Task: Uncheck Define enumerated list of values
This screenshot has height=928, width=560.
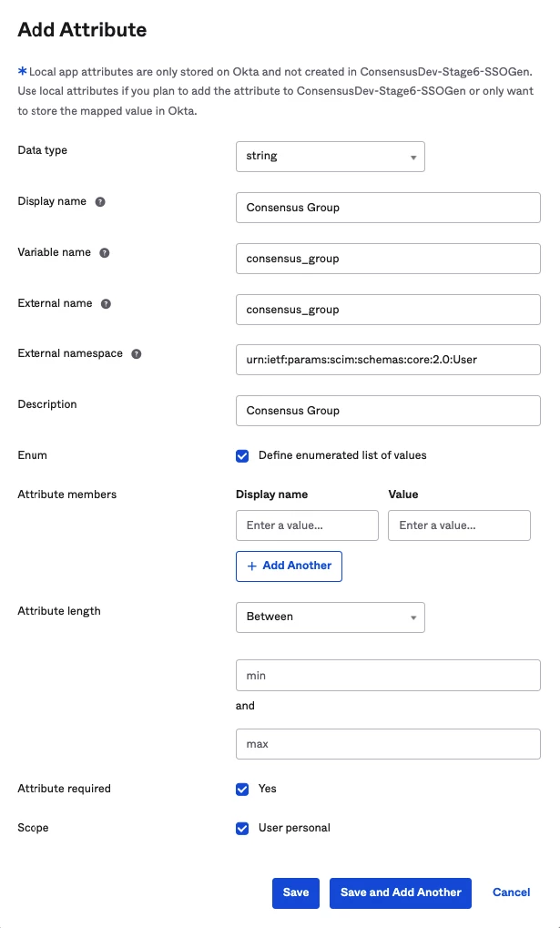Action: coord(242,455)
